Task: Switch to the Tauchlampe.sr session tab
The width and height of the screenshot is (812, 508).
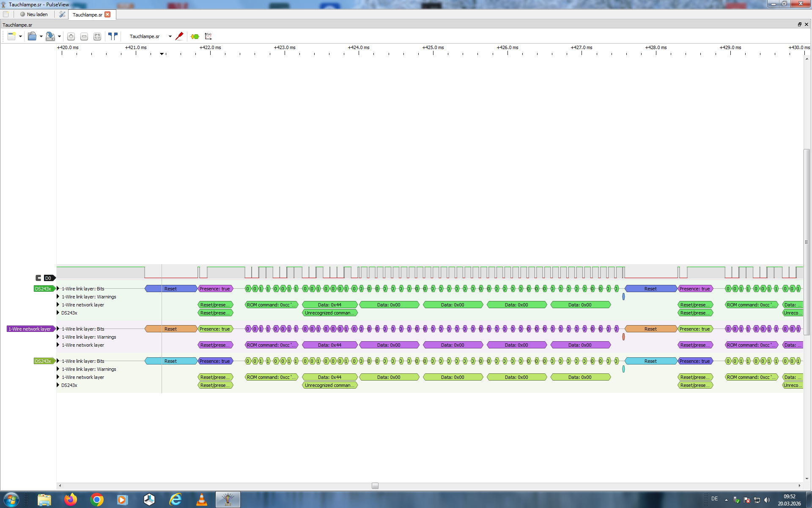Action: tap(87, 14)
